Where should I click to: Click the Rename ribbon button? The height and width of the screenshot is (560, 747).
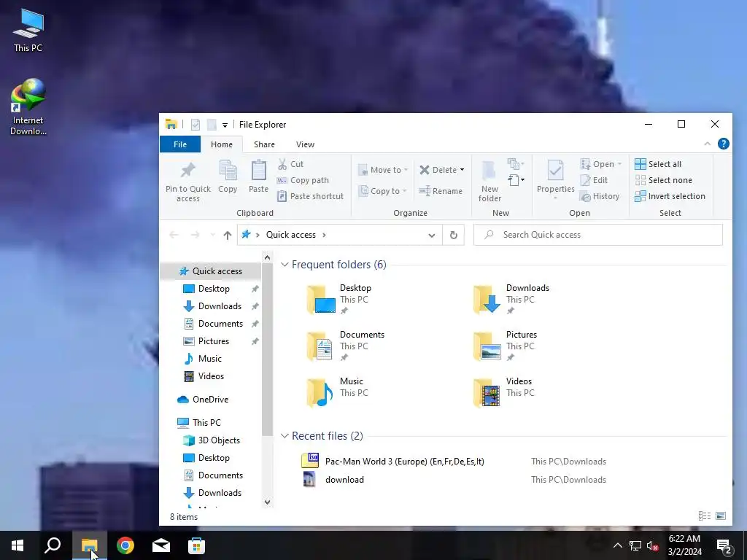point(441,191)
